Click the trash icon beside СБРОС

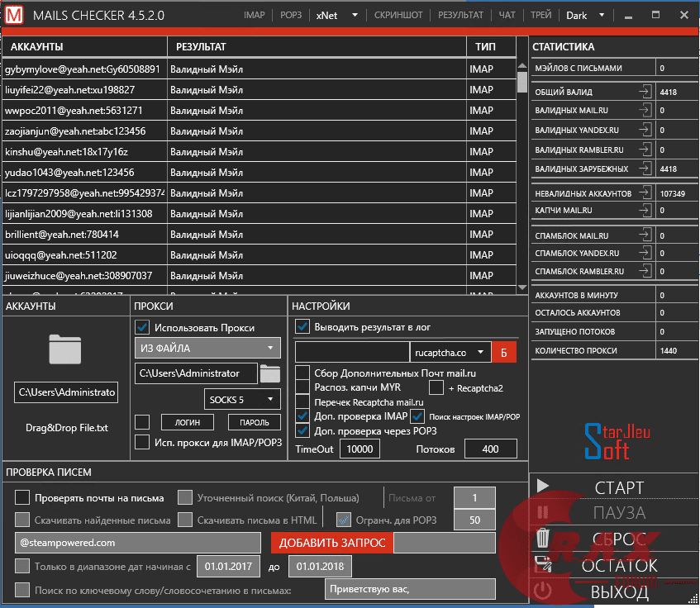point(543,539)
